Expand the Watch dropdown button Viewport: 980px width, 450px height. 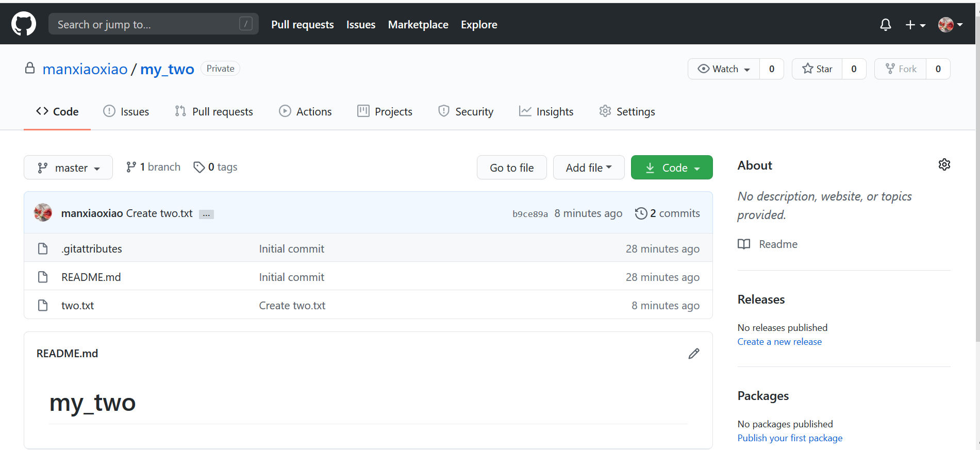(724, 69)
